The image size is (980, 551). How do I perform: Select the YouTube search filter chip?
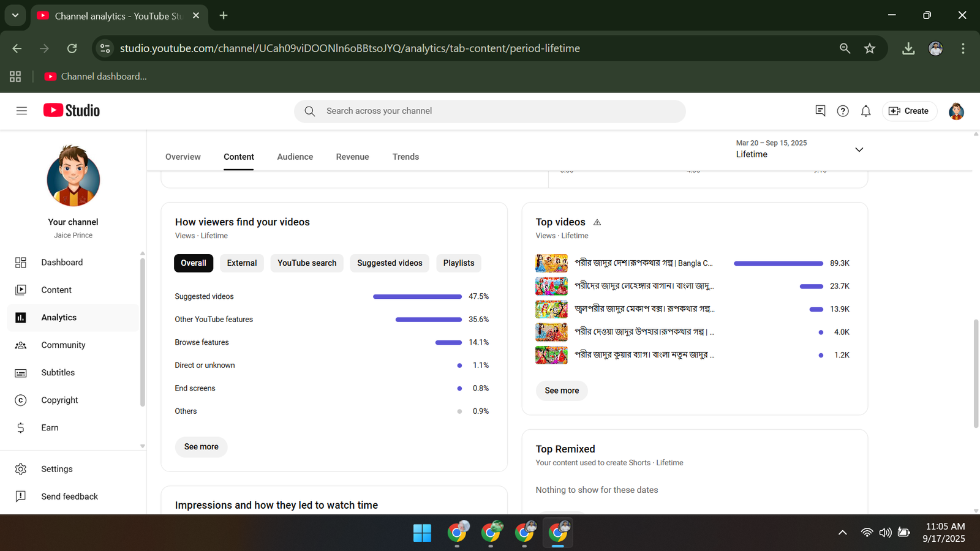[x=307, y=263]
